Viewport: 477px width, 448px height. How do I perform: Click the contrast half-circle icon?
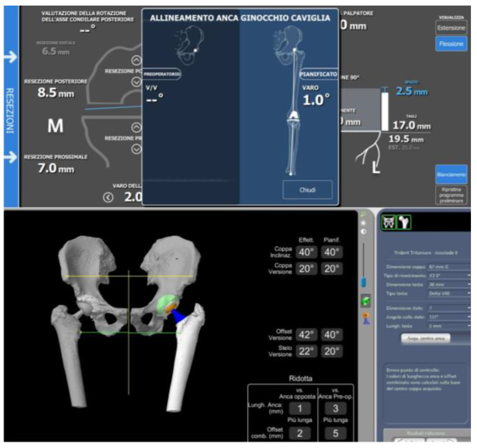(363, 232)
